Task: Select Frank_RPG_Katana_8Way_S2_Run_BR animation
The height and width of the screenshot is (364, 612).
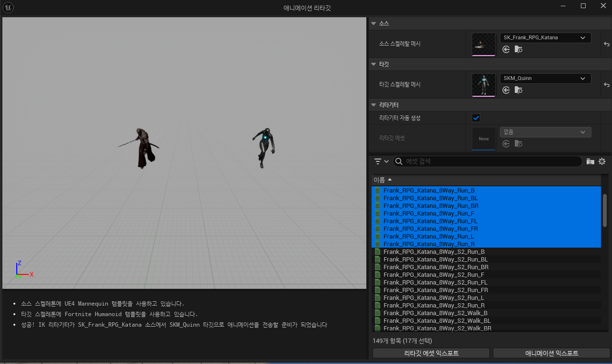Action: pos(486,267)
